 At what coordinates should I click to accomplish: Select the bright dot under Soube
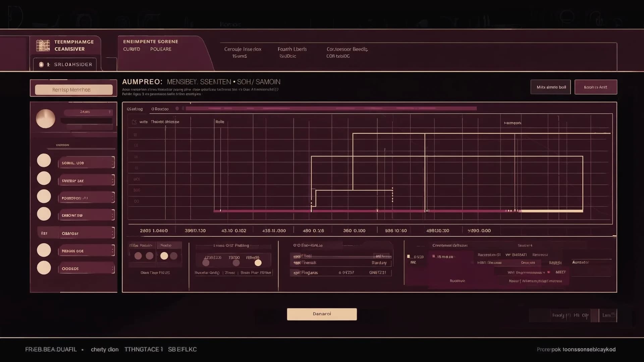(x=164, y=256)
